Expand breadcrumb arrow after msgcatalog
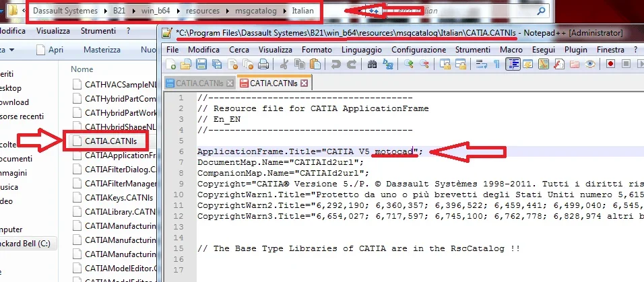This screenshot has height=282, width=644. pyautogui.click(x=285, y=11)
